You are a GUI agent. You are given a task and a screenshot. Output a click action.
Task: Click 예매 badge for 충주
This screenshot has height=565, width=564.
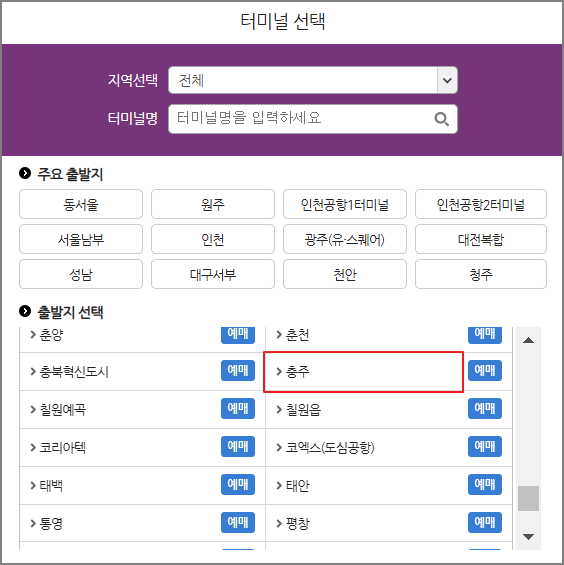485,370
